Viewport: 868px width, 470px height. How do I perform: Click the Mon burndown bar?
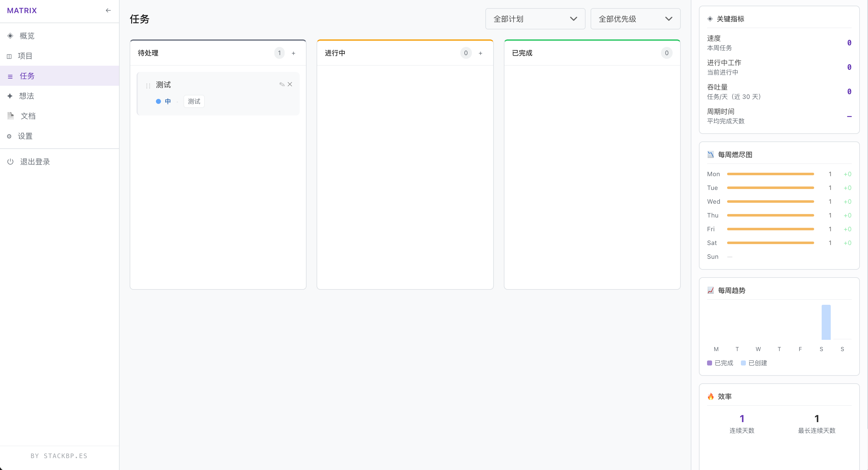tap(770, 174)
